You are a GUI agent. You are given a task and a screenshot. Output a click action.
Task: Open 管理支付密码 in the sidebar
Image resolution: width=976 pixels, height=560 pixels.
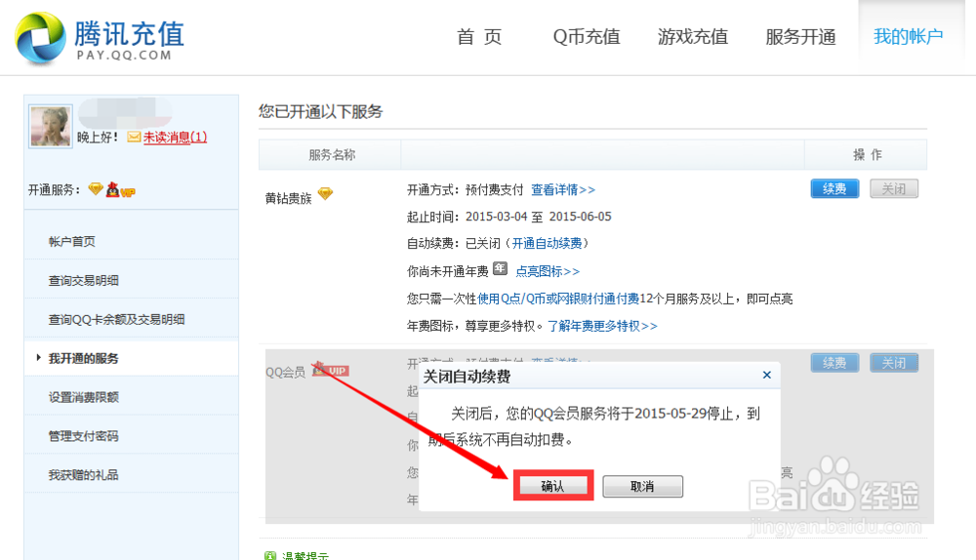(83, 436)
